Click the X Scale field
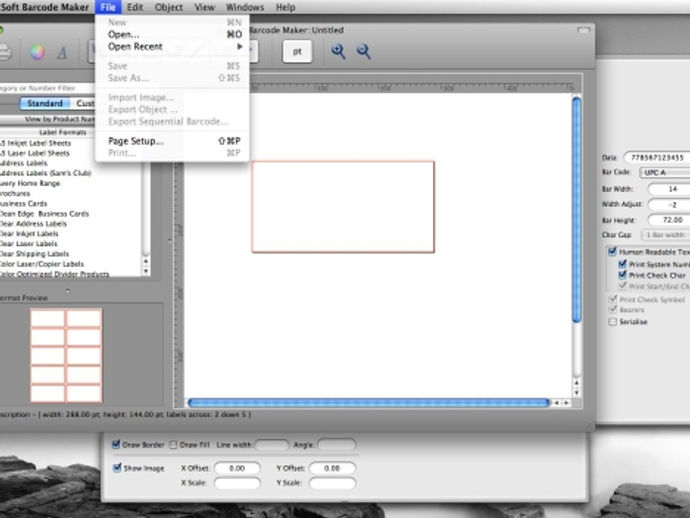The width and height of the screenshot is (690, 518). pyautogui.click(x=237, y=483)
